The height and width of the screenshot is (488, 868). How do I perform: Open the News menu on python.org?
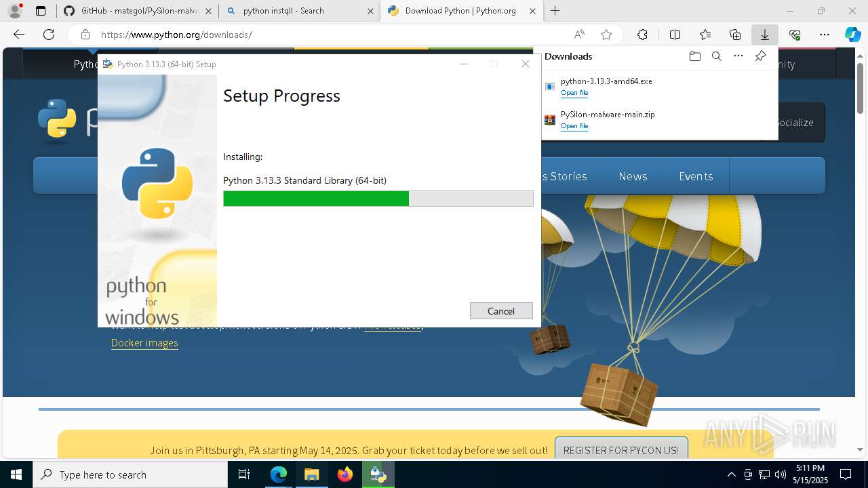coord(633,176)
